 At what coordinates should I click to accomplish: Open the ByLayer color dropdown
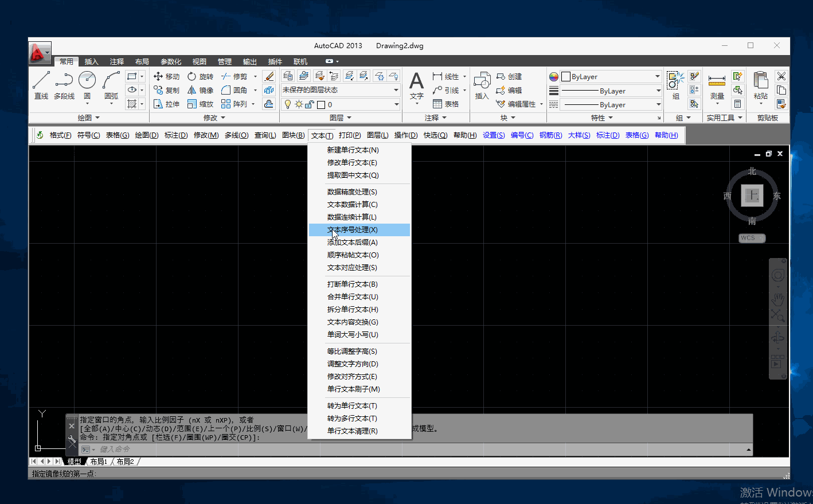(611, 76)
